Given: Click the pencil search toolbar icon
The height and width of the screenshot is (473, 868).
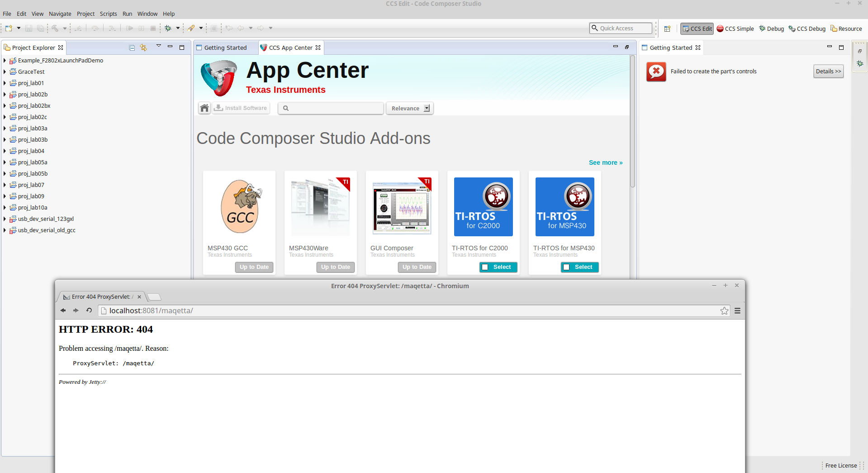Looking at the screenshot, I should 191,28.
